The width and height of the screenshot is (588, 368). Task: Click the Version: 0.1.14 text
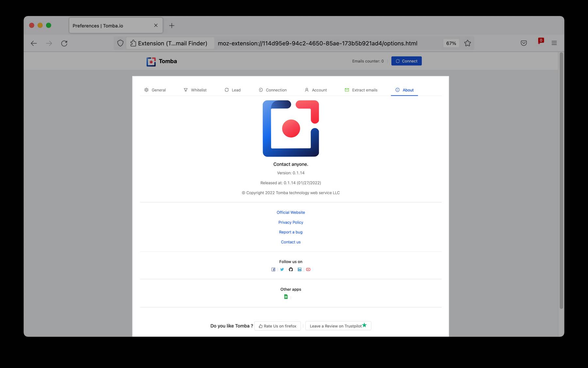291,173
